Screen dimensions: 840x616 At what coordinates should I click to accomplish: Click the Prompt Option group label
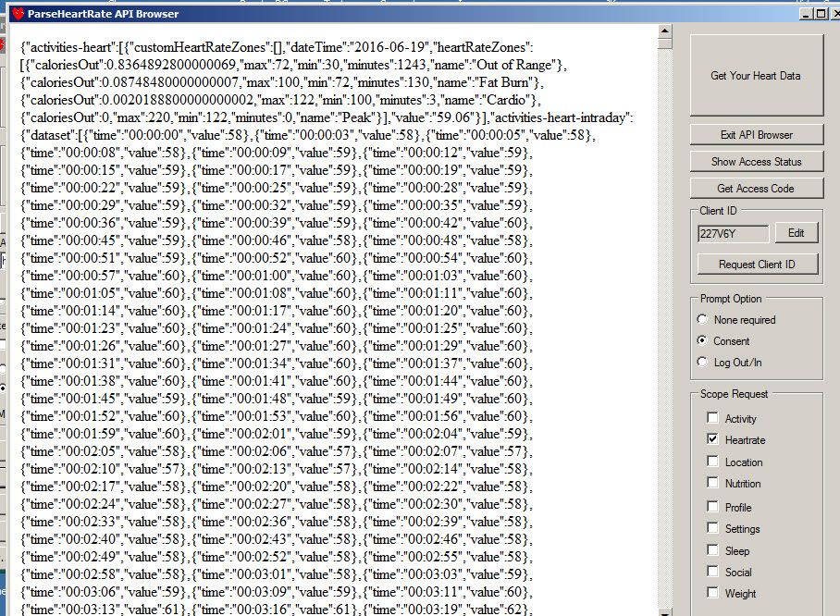tap(731, 299)
